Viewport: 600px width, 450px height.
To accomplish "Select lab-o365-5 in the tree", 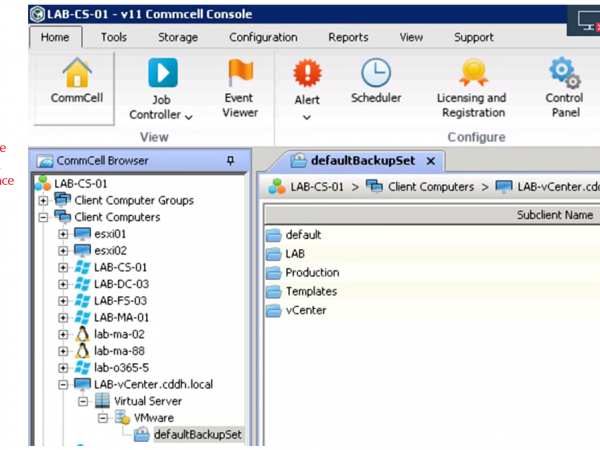I will pos(121,367).
